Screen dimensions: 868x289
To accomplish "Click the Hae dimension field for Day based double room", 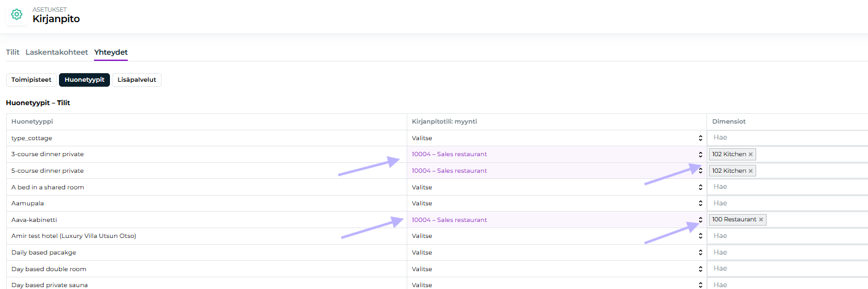I will pos(788,268).
